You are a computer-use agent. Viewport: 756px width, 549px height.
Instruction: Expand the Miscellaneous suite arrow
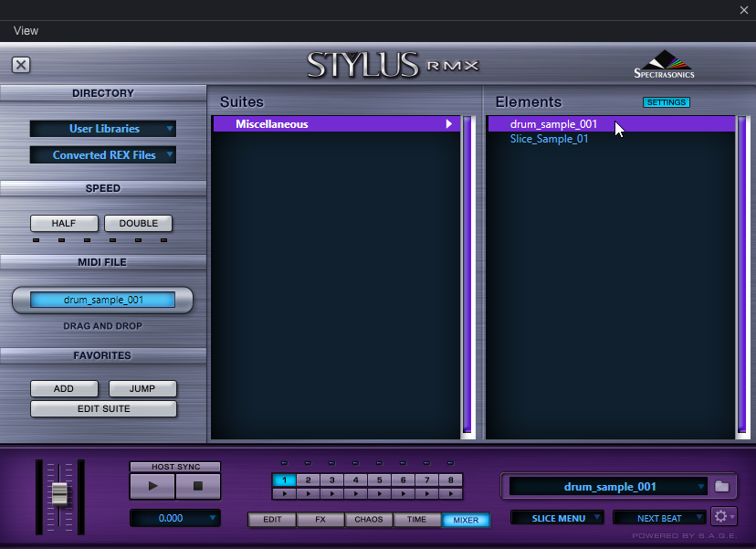pyautogui.click(x=449, y=124)
